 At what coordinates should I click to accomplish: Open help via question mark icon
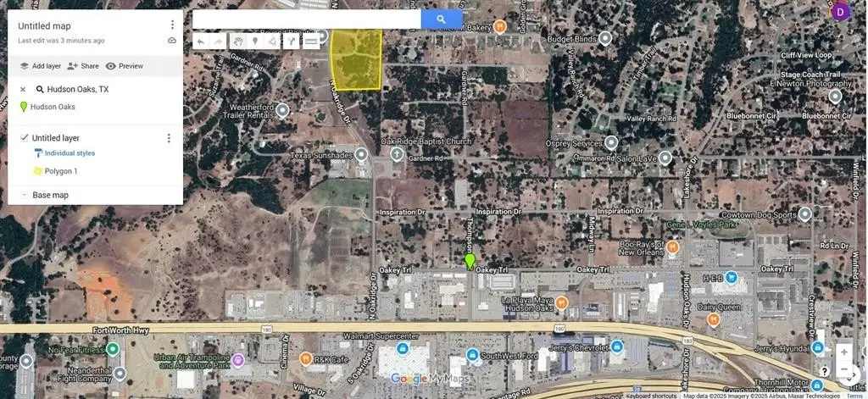824,372
